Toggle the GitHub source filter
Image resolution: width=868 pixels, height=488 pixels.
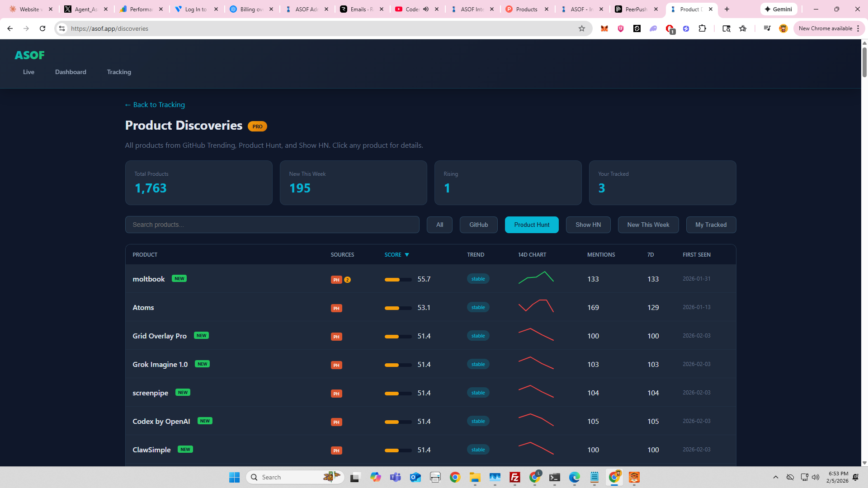[x=478, y=225]
